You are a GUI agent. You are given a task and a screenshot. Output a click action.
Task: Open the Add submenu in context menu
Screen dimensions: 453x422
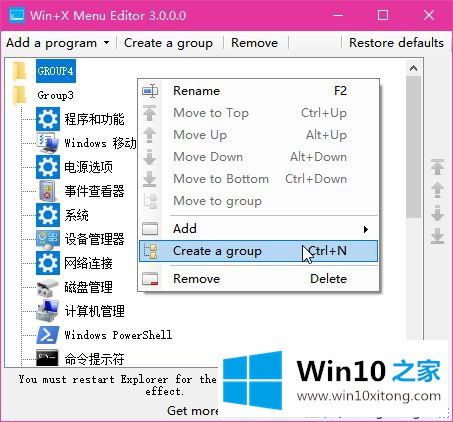[x=259, y=229]
